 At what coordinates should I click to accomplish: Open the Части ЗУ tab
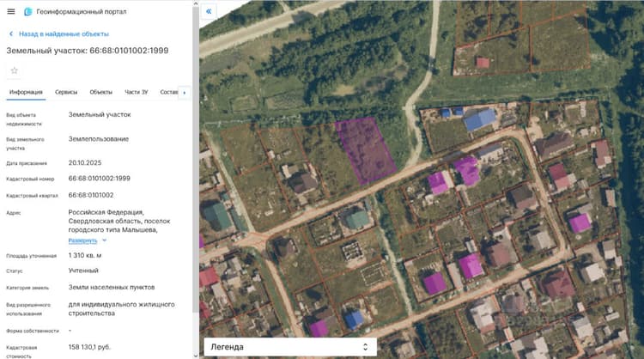(136, 92)
